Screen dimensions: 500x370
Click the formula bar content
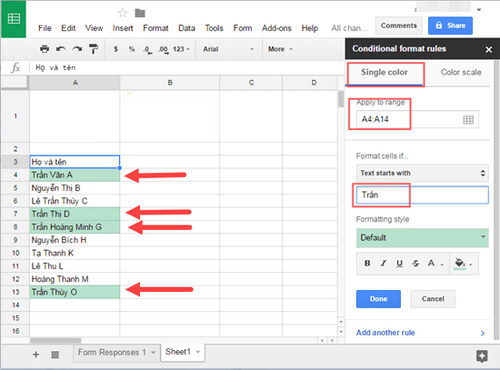56,68
